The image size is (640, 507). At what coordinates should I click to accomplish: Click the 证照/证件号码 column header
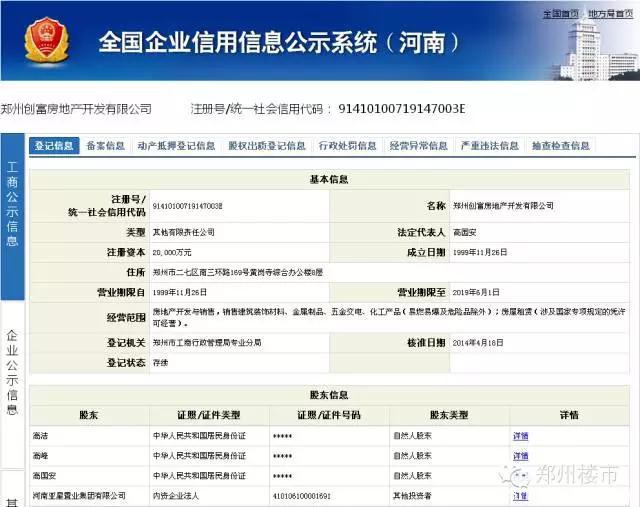click(x=329, y=415)
